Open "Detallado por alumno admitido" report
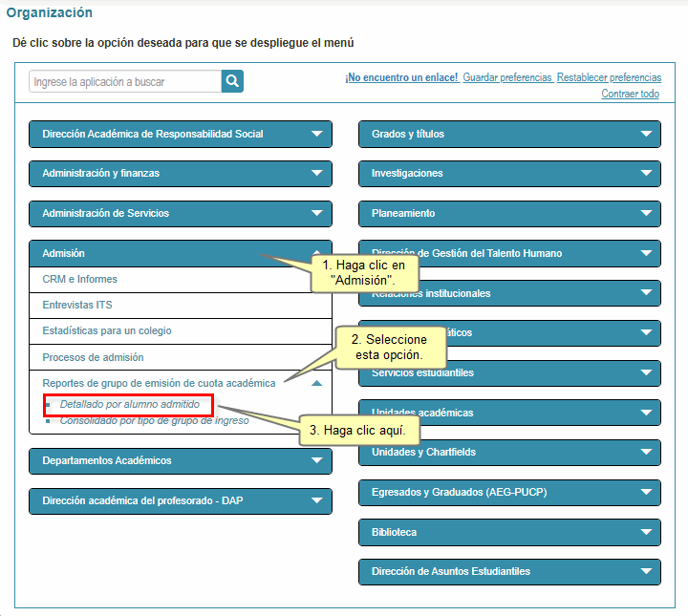The image size is (688, 616). (130, 405)
